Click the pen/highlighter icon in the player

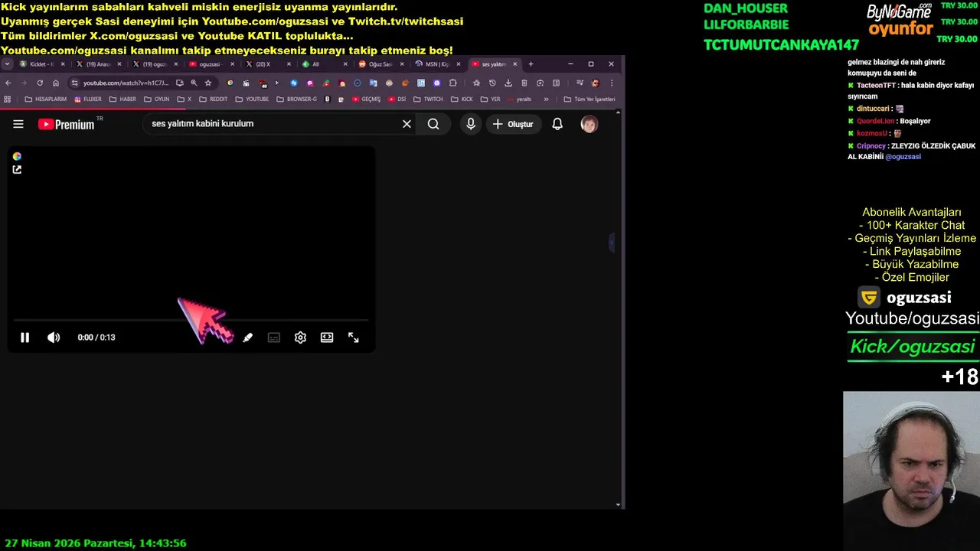click(247, 337)
